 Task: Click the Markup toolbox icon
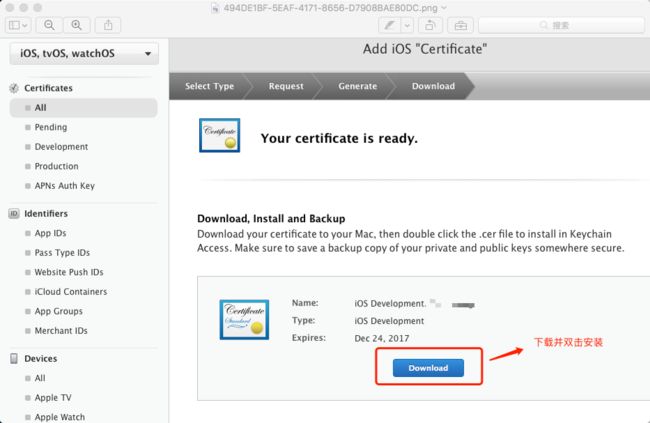pos(461,25)
